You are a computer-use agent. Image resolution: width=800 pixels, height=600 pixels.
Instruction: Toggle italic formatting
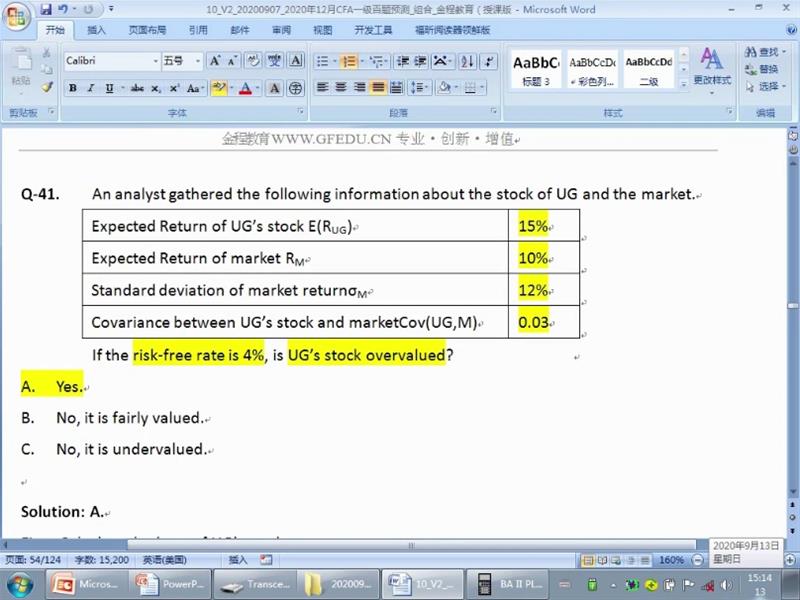[91, 88]
